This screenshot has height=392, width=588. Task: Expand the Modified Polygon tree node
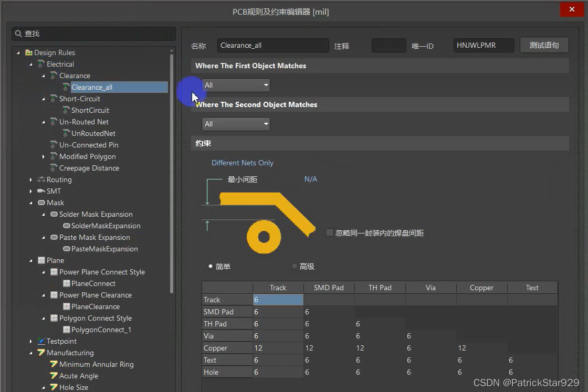(x=44, y=156)
